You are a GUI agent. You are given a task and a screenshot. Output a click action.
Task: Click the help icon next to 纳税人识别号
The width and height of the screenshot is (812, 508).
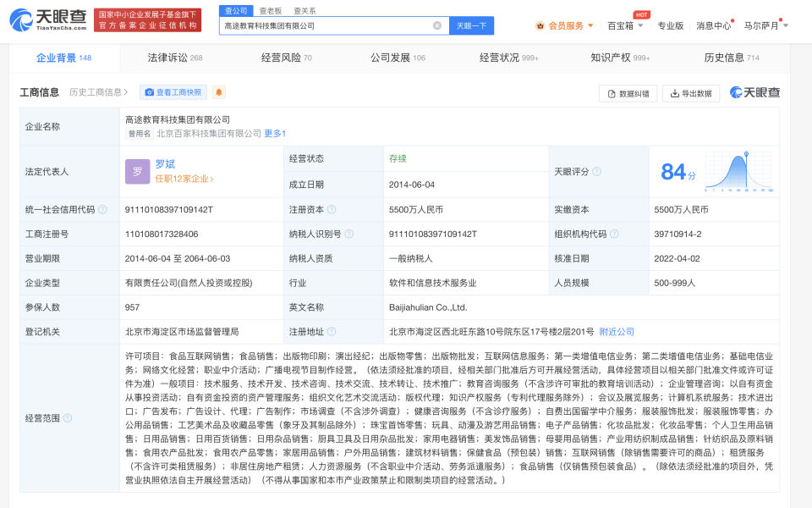pyautogui.click(x=349, y=234)
